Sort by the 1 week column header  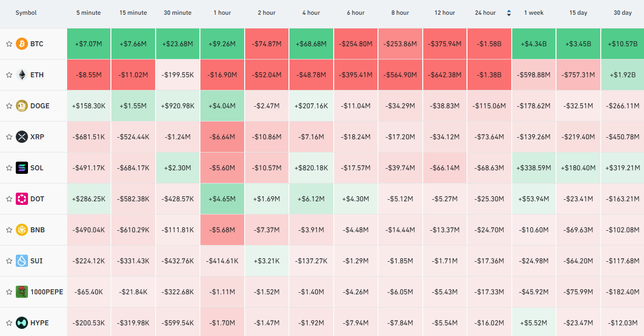534,13
